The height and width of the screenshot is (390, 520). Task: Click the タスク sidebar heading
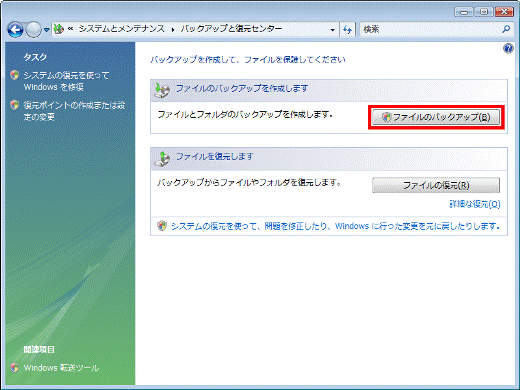[35, 57]
